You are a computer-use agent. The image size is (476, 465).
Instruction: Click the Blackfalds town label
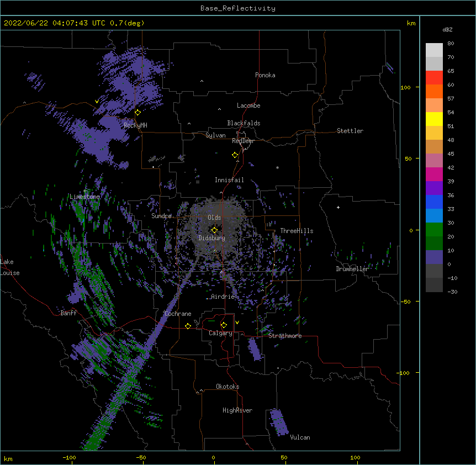point(244,123)
